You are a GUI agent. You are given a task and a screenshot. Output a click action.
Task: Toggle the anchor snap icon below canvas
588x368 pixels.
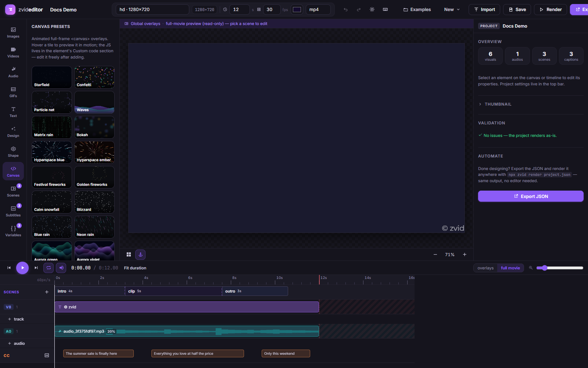[x=140, y=255]
